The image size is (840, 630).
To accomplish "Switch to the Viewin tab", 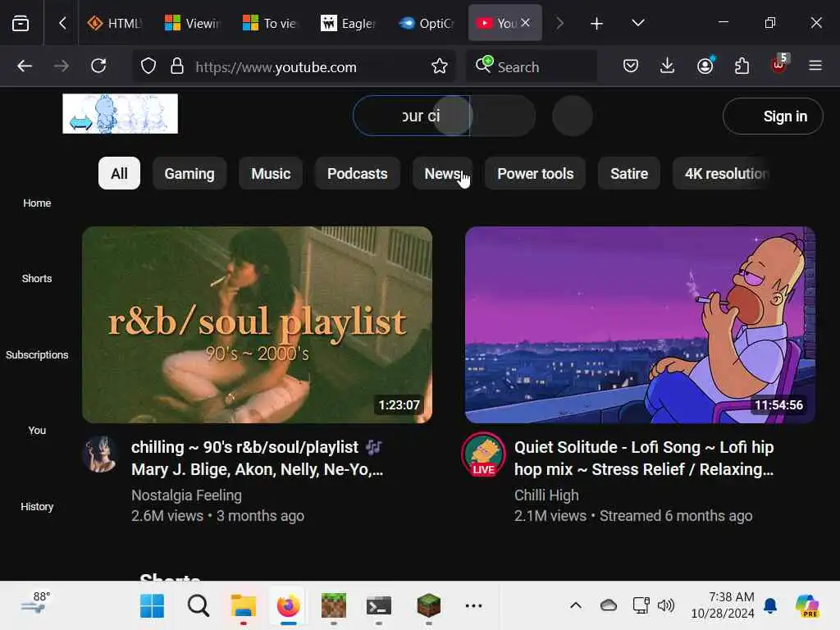I will tap(192, 23).
